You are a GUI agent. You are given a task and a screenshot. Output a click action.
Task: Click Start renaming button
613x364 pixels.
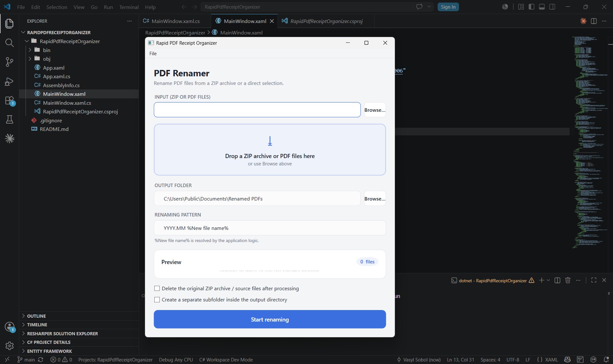(x=270, y=319)
